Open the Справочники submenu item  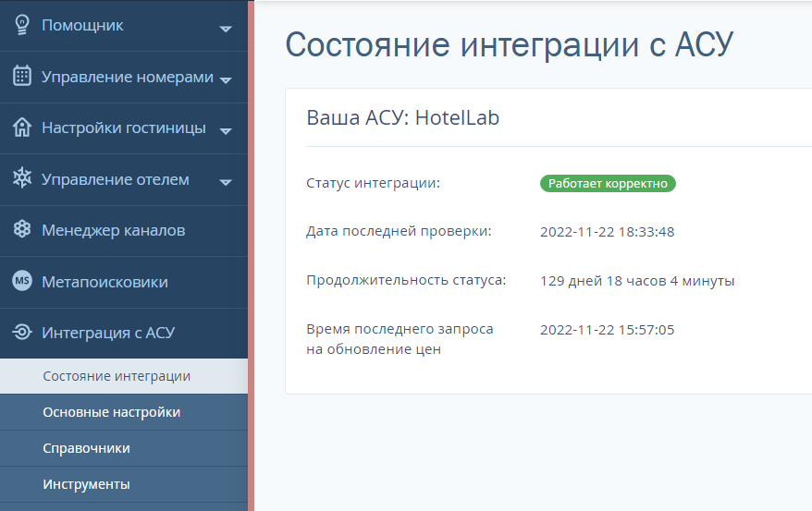pyautogui.click(x=86, y=448)
